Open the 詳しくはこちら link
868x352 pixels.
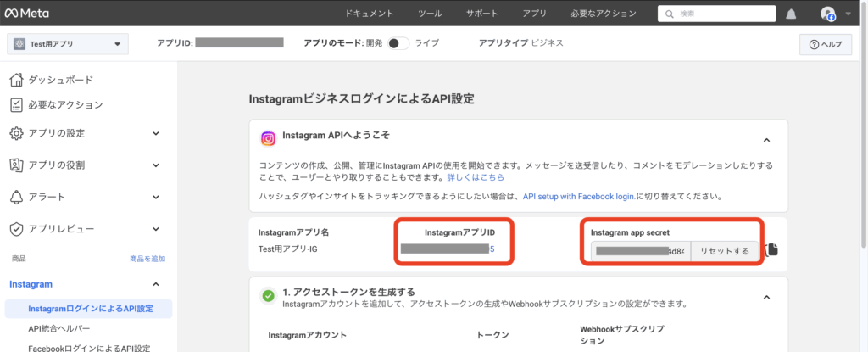pos(476,177)
